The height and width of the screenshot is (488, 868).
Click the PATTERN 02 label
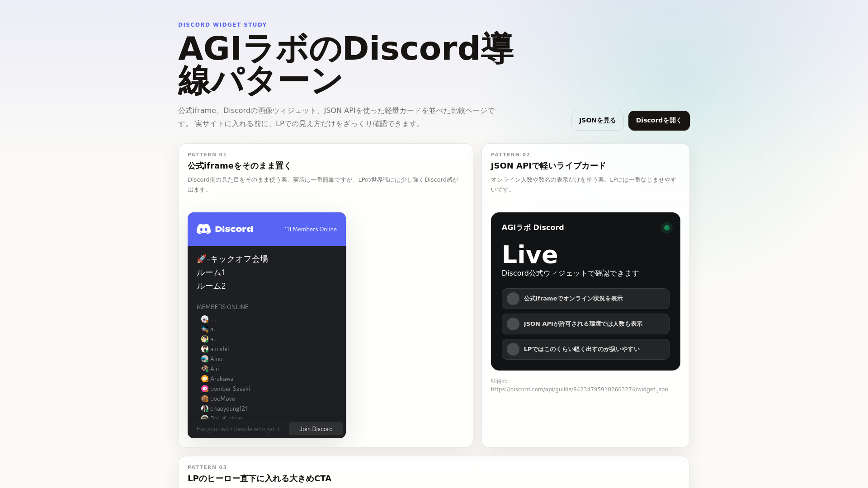pyautogui.click(x=510, y=155)
